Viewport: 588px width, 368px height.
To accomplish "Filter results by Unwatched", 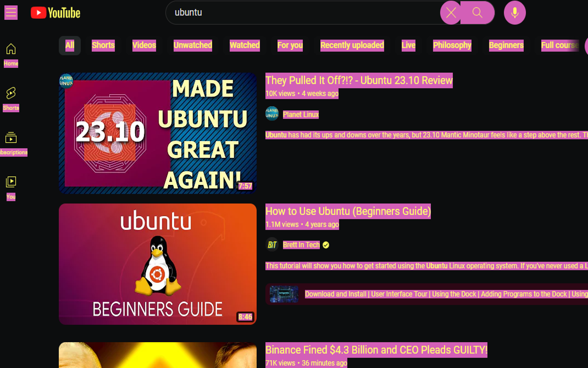I will (x=193, y=46).
